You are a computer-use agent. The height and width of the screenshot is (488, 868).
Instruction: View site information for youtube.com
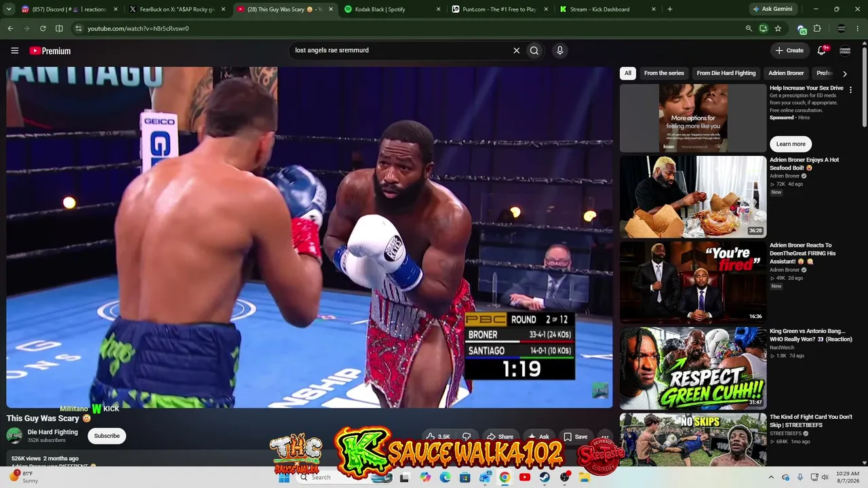[79, 28]
